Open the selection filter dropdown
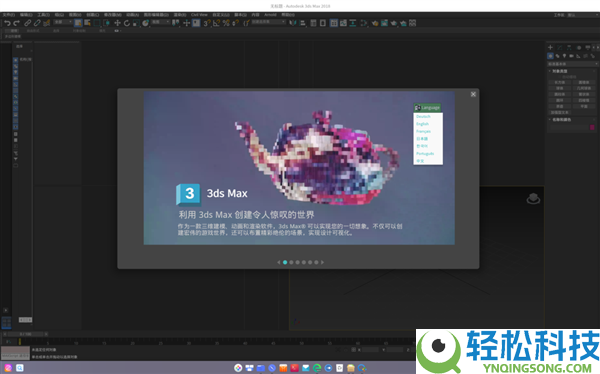The width and height of the screenshot is (600, 374). 63,22
